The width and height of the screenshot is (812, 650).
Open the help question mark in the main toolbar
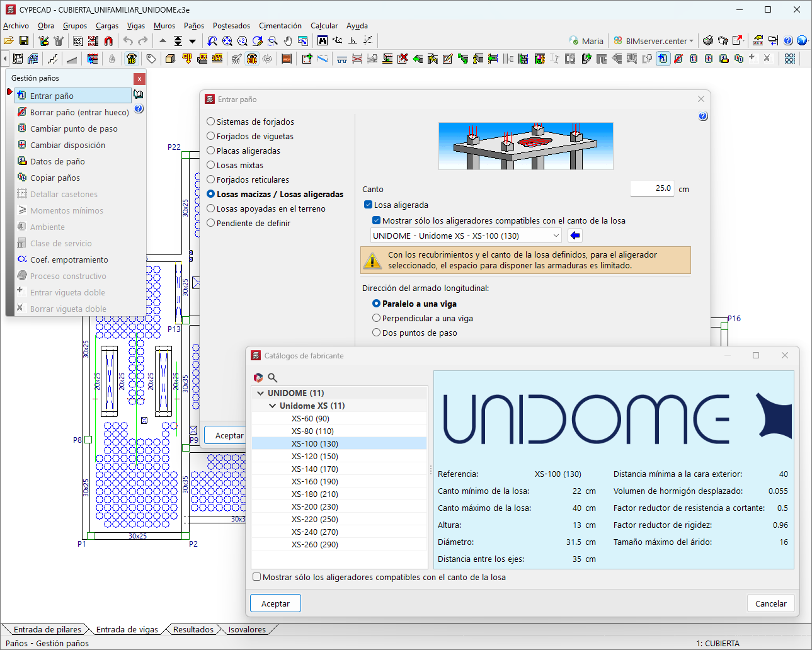point(788,41)
